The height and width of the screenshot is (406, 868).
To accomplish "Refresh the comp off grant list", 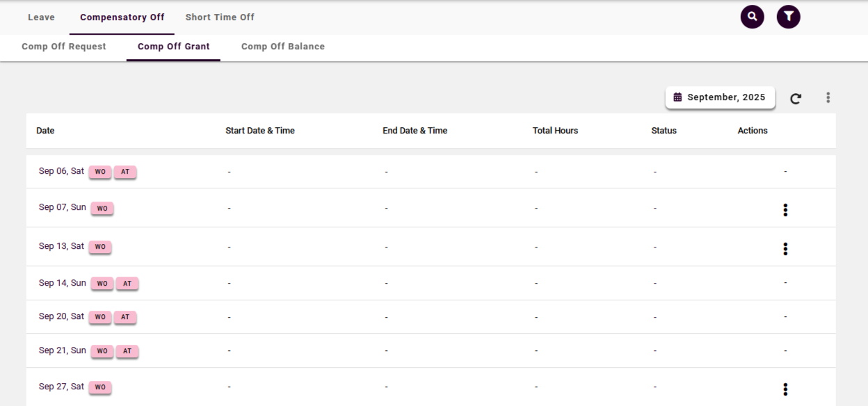I will (796, 99).
